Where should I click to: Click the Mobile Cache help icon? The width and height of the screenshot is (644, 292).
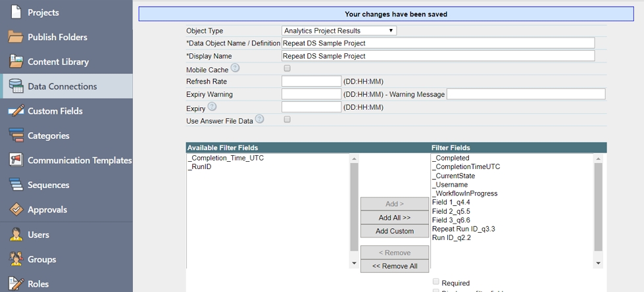pyautogui.click(x=235, y=68)
